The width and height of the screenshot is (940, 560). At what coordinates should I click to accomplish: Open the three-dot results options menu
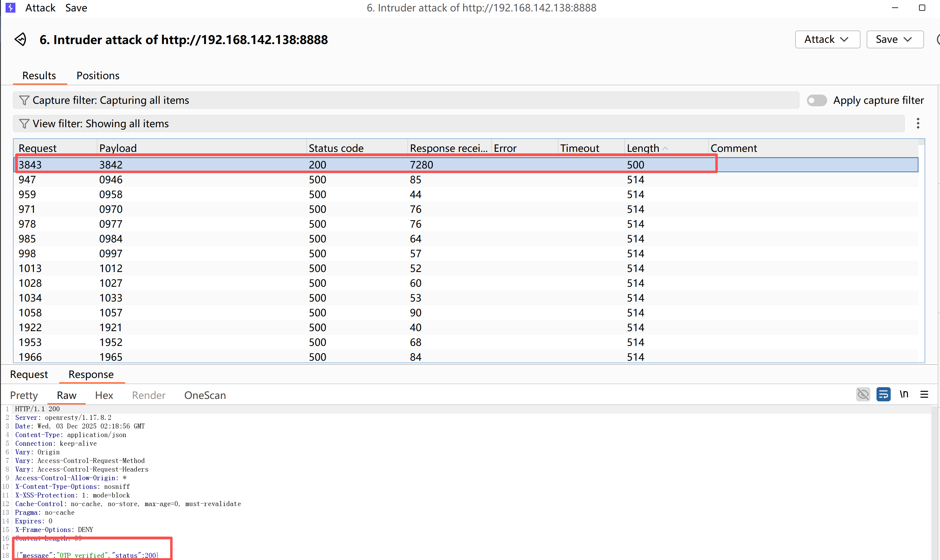pyautogui.click(x=918, y=124)
